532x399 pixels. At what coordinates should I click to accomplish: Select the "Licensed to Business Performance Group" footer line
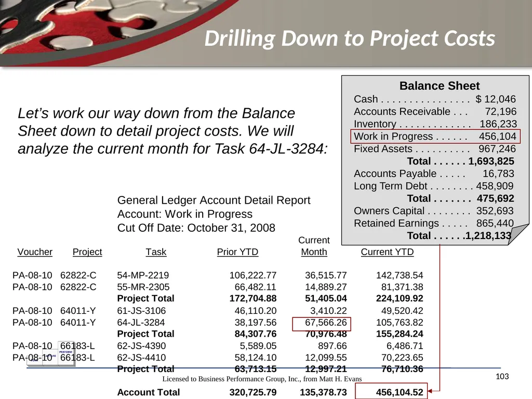[262, 379]
